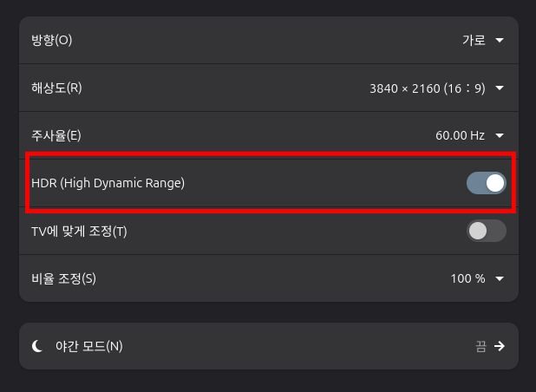
Task: Open the 야간 모드(N) settings link
Action: click(x=269, y=346)
